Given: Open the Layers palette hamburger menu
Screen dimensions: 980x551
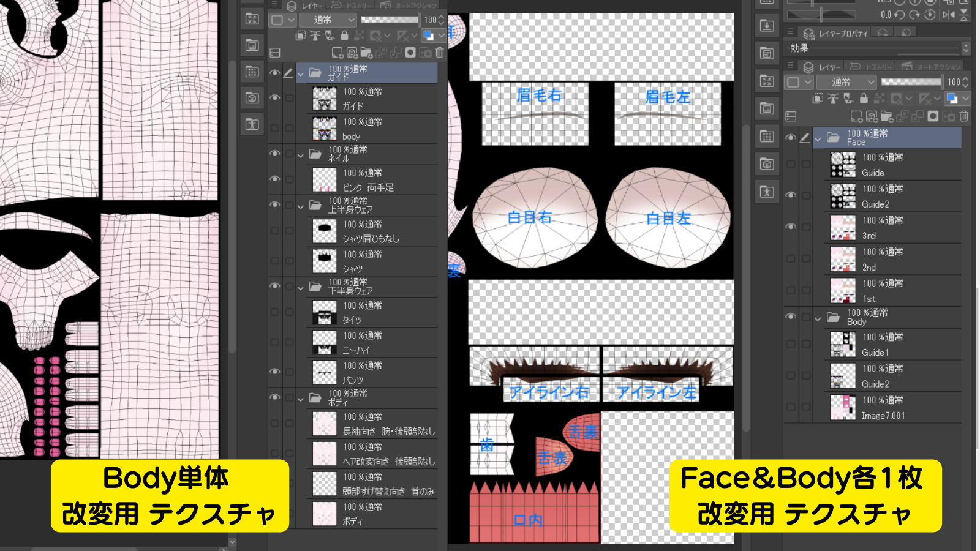Looking at the screenshot, I should coord(274,4).
